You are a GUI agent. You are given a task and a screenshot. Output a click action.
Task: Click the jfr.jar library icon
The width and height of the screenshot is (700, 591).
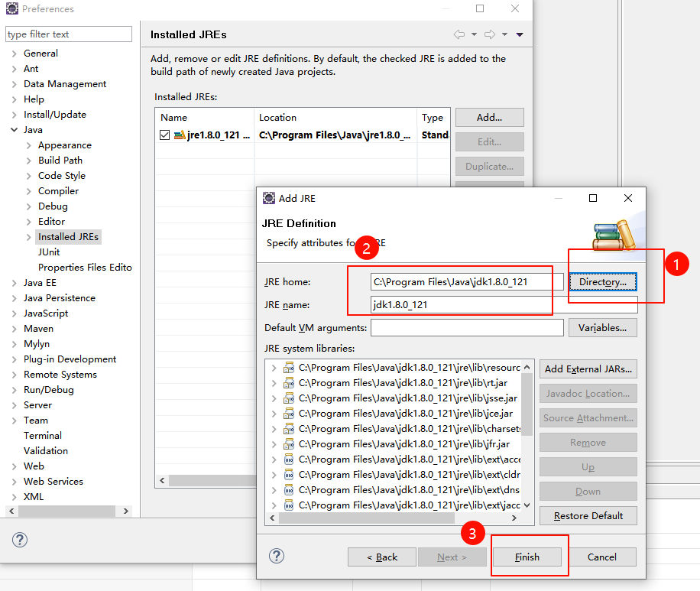289,444
